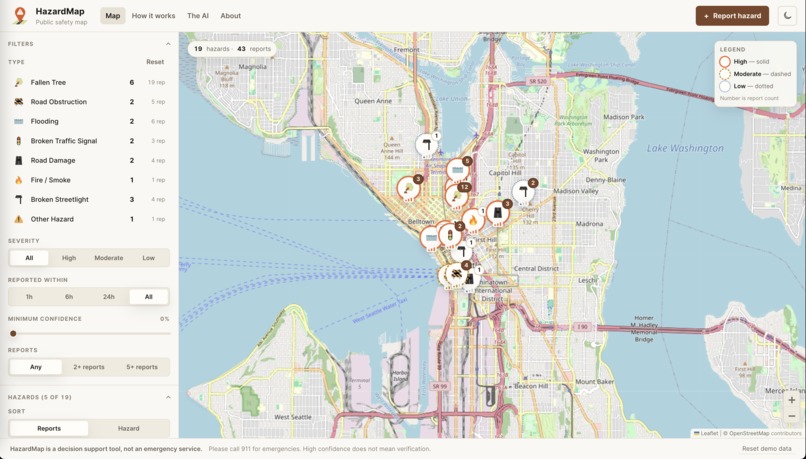This screenshot has height=459, width=806.
Task: Open The AI page
Action: point(198,16)
